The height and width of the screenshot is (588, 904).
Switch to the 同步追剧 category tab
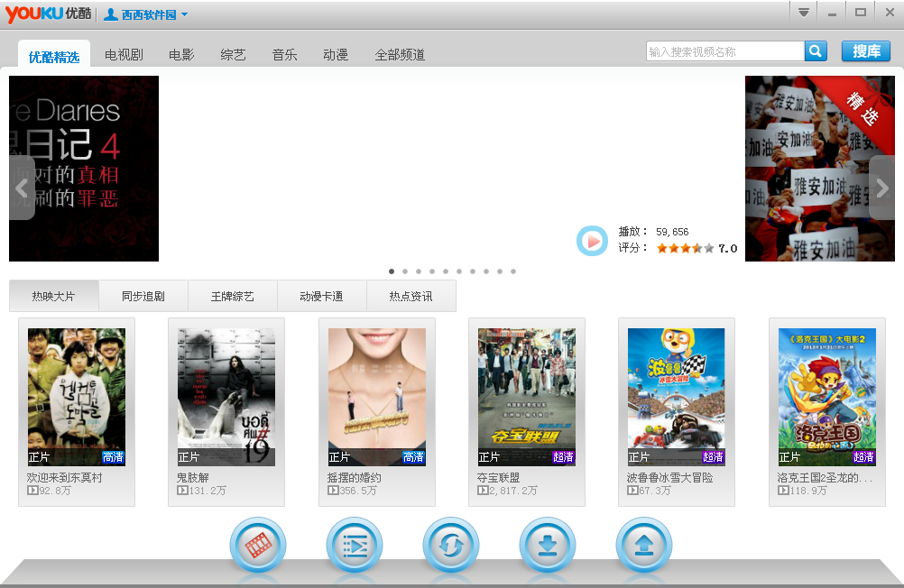click(143, 297)
